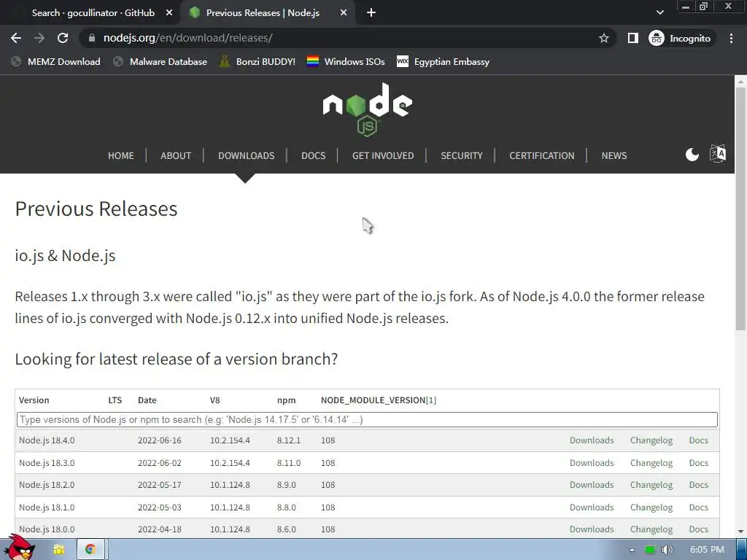Bookmark this page with the star icon
Viewport: 747px width, 560px height.
[604, 38]
